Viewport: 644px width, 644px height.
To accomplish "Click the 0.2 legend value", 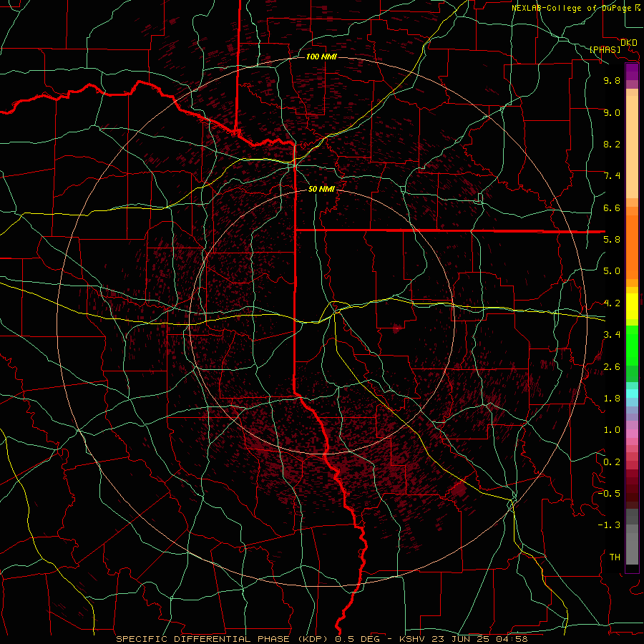I will 612,462.
